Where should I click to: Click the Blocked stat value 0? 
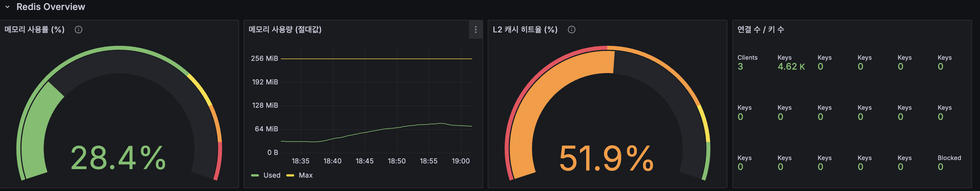(940, 167)
